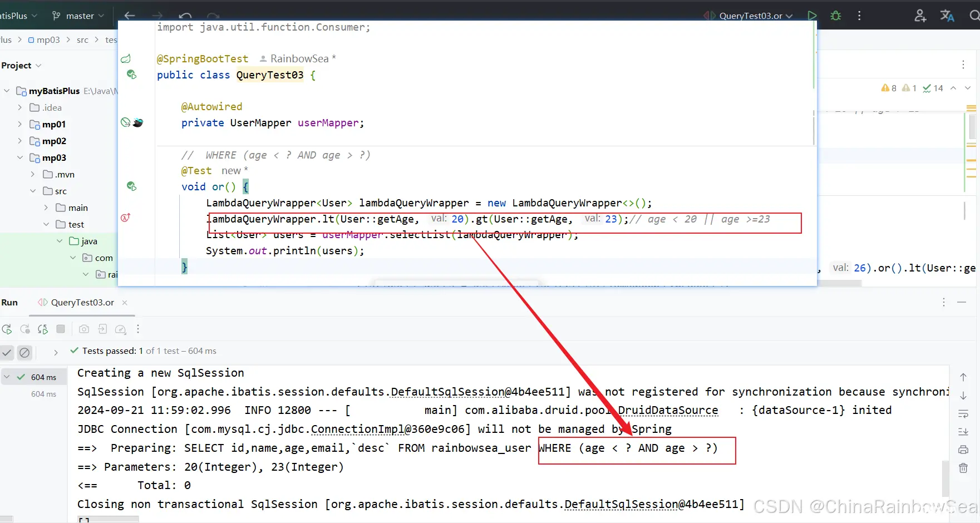Viewport: 980px width, 523px height.
Task: Click the Run tool window options dots
Action: point(943,302)
